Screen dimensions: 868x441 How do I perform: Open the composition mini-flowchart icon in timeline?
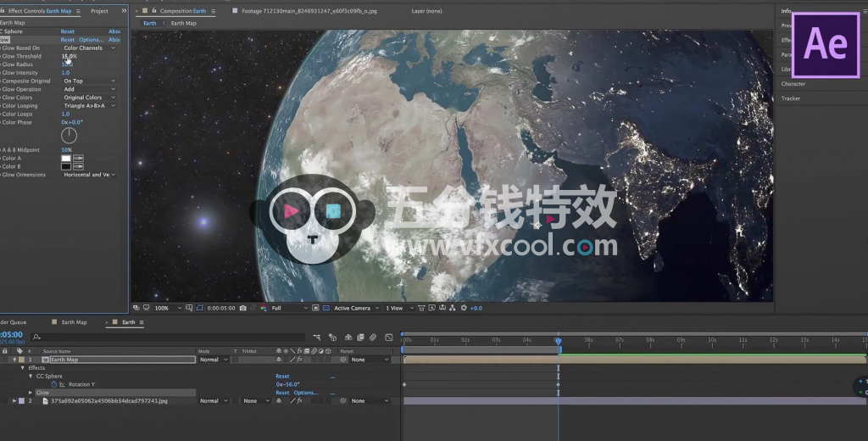317,337
